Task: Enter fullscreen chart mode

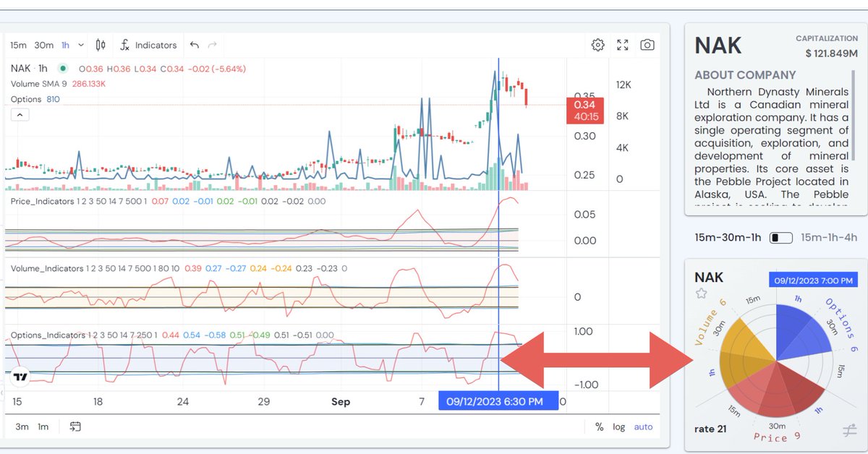Action: (x=623, y=45)
